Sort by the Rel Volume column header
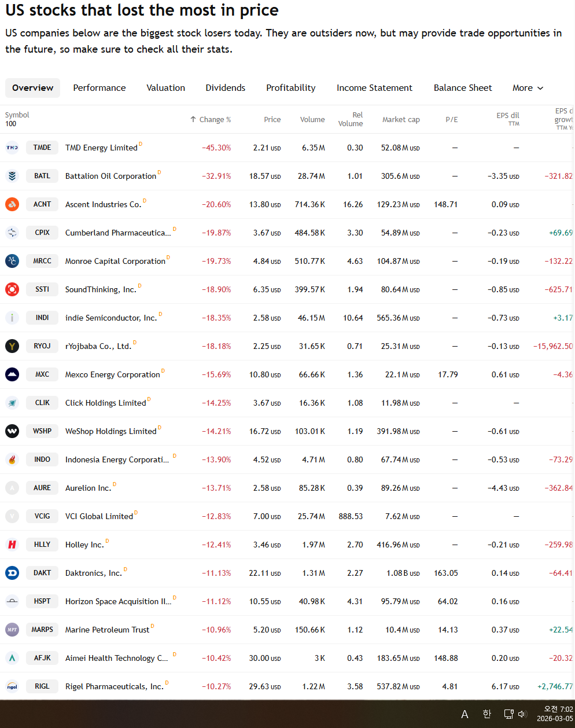This screenshot has height=728, width=575. (351, 119)
